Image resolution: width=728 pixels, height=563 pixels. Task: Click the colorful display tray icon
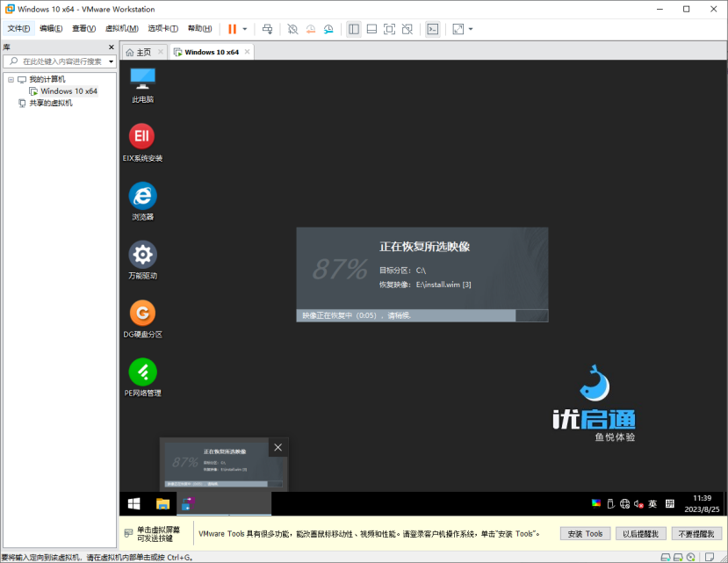(x=596, y=503)
